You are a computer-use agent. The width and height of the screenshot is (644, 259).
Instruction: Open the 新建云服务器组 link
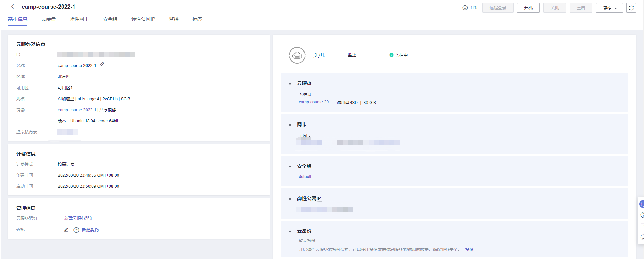[79, 219]
